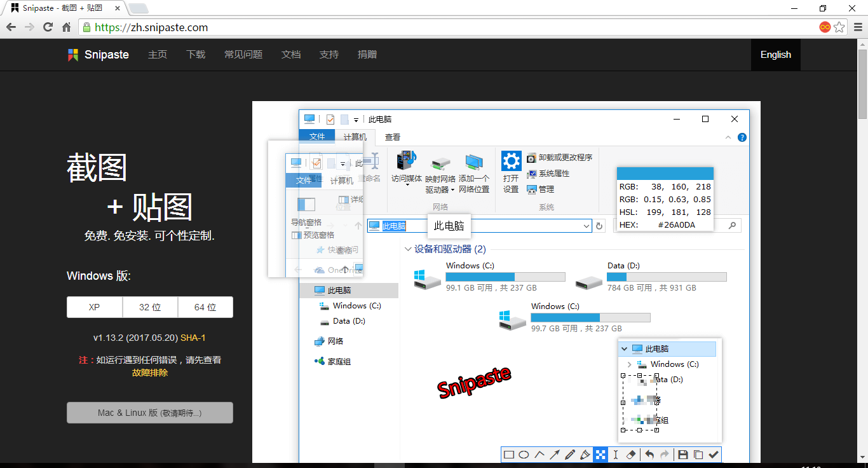Click 系统属性 in the ribbon
This screenshot has height=468, width=868.
point(548,174)
